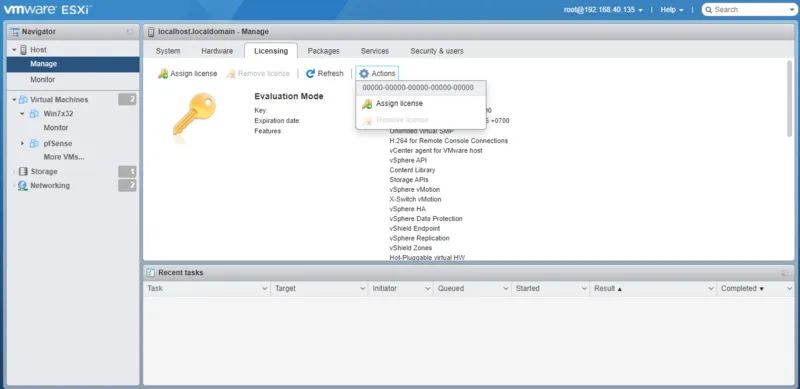
Task: Open the Help dropdown menu
Action: (x=671, y=10)
